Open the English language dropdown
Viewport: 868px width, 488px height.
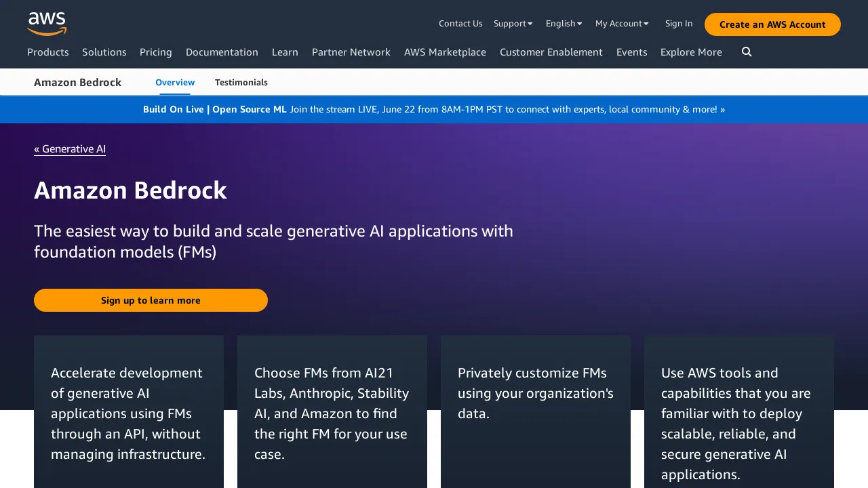[x=564, y=23]
